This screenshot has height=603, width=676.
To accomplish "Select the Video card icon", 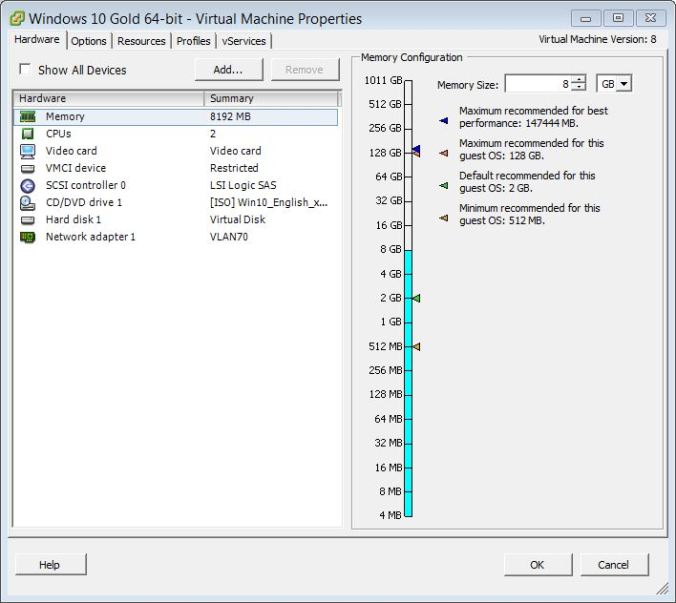I will click(28, 151).
